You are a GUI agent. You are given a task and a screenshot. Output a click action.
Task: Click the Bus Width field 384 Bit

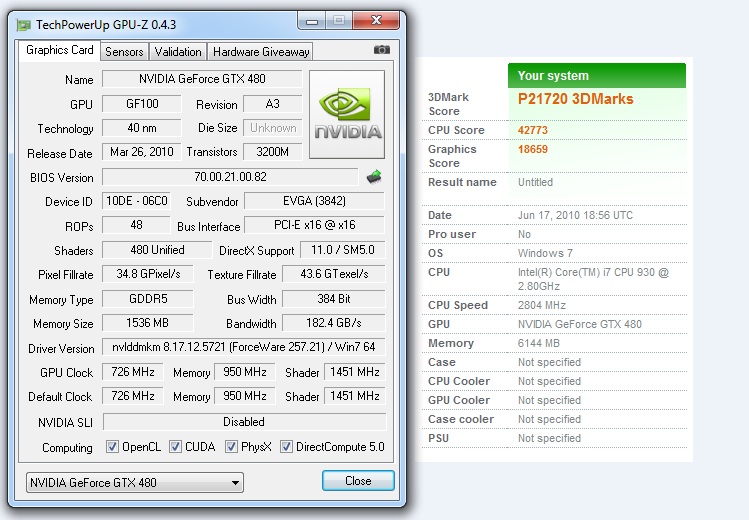(334, 299)
